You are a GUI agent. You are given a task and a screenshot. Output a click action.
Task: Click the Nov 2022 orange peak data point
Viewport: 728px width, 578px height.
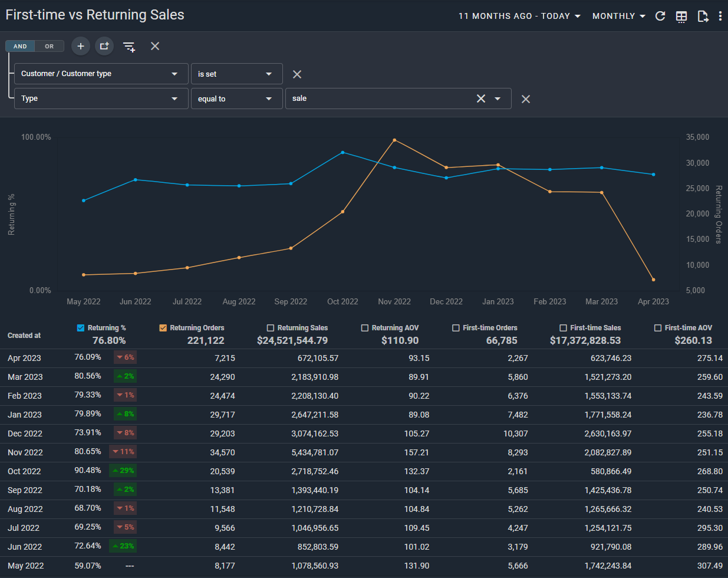[394, 140]
